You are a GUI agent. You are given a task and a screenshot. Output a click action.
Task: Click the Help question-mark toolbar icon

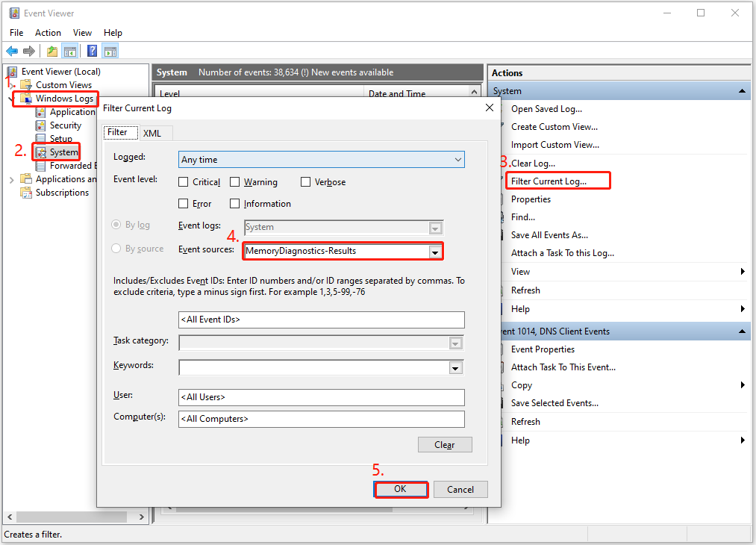coord(91,51)
